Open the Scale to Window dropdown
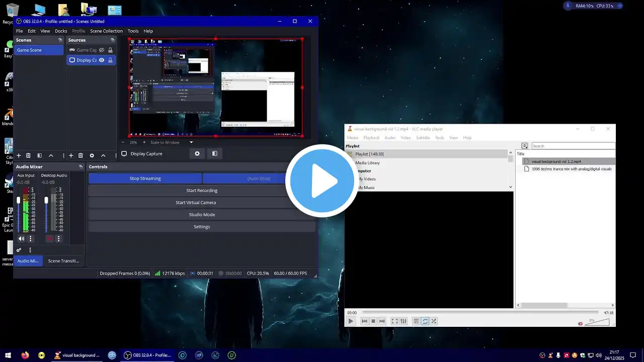 pos(191,142)
